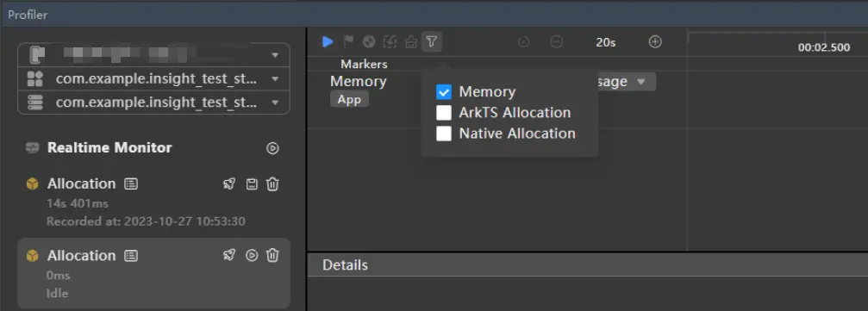Click rocket icon of the Idle Allocation session
Image resolution: width=868 pixels, height=311 pixels.
229,255
